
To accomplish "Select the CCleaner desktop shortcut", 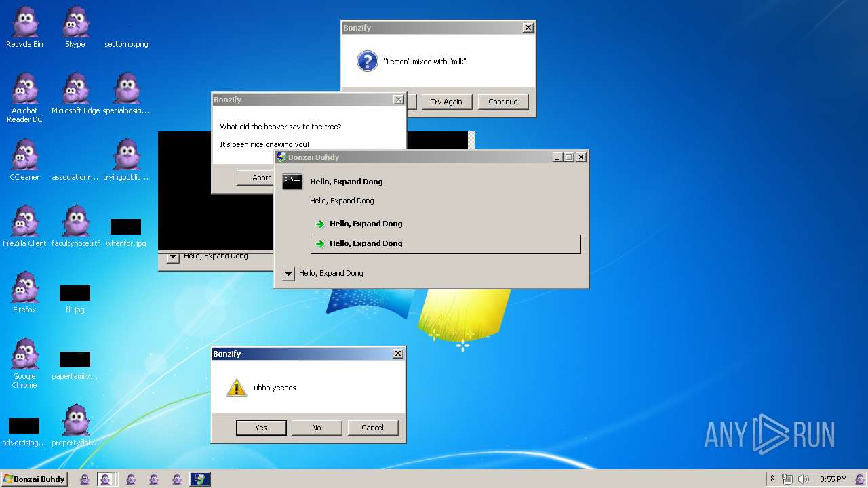I will [24, 161].
